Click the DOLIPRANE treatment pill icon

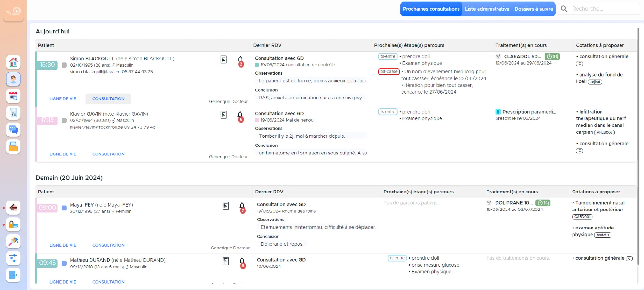[489, 203]
